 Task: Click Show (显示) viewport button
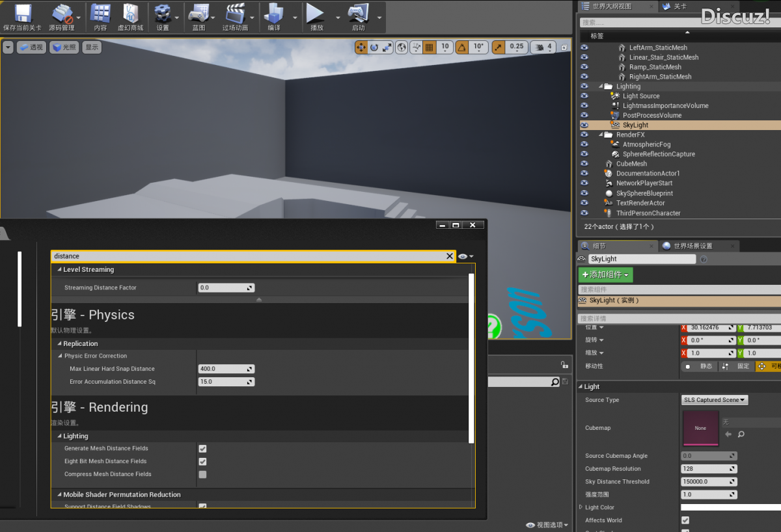click(92, 47)
